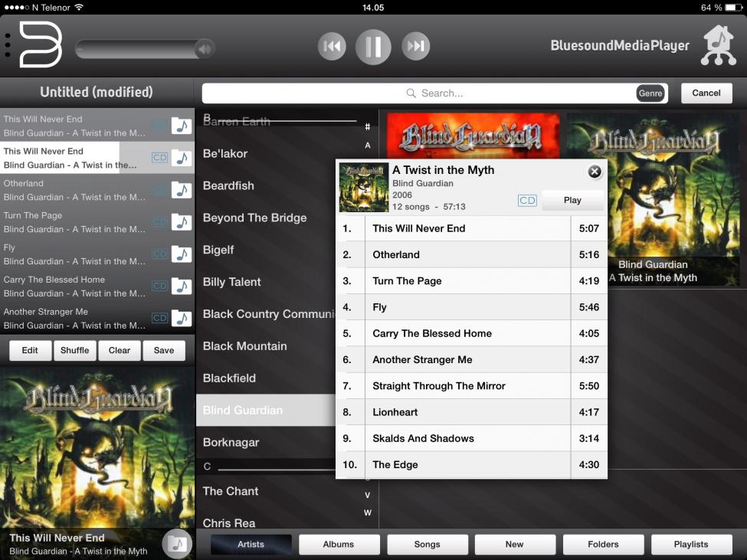Skip to the previous track

click(332, 46)
